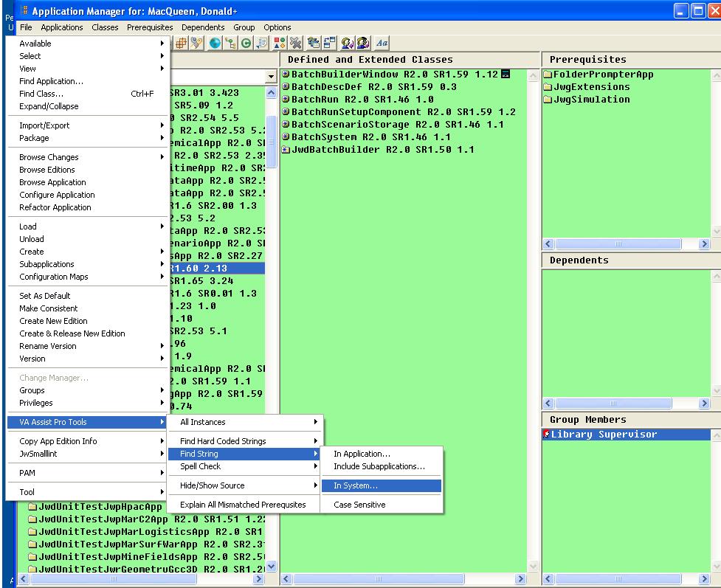Click the blue globe toolbar icon

click(x=215, y=43)
